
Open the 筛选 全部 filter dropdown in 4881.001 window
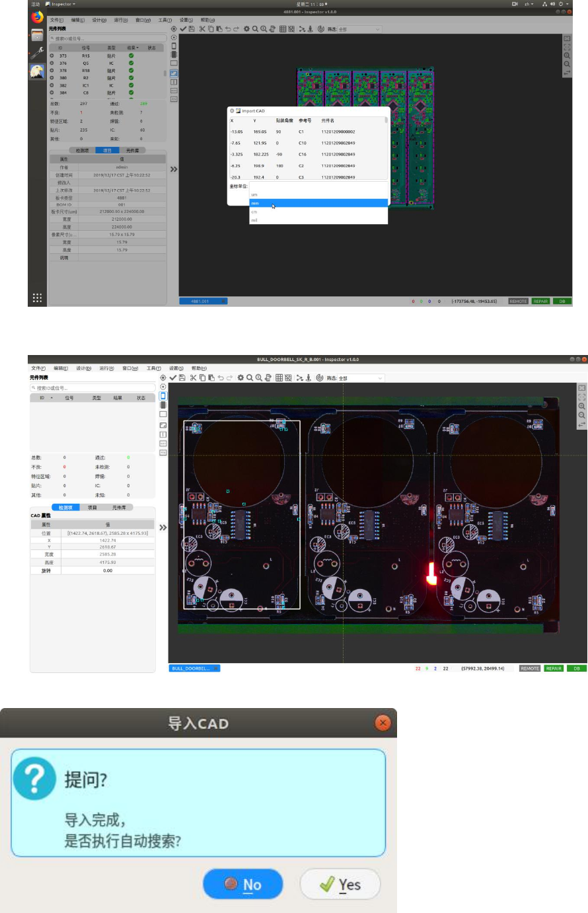(360, 29)
